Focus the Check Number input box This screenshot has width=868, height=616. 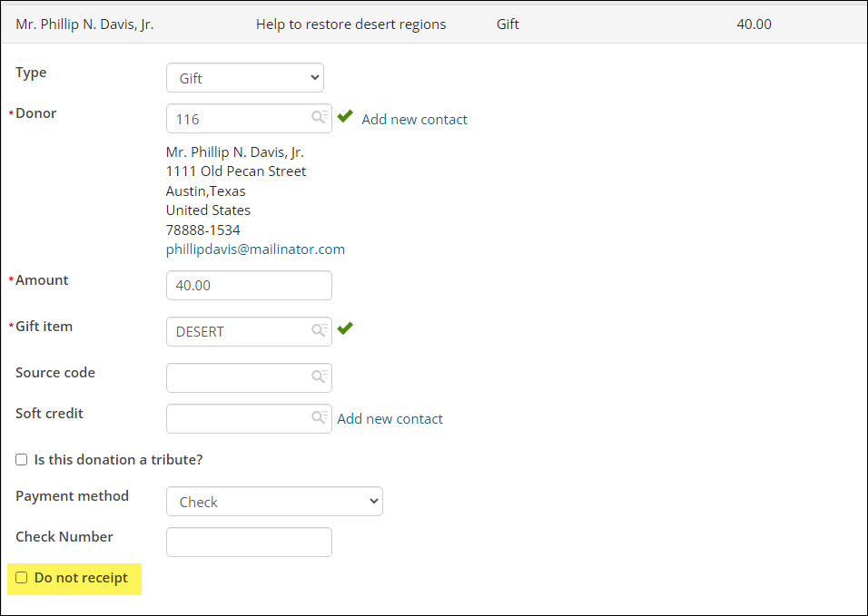click(x=249, y=542)
